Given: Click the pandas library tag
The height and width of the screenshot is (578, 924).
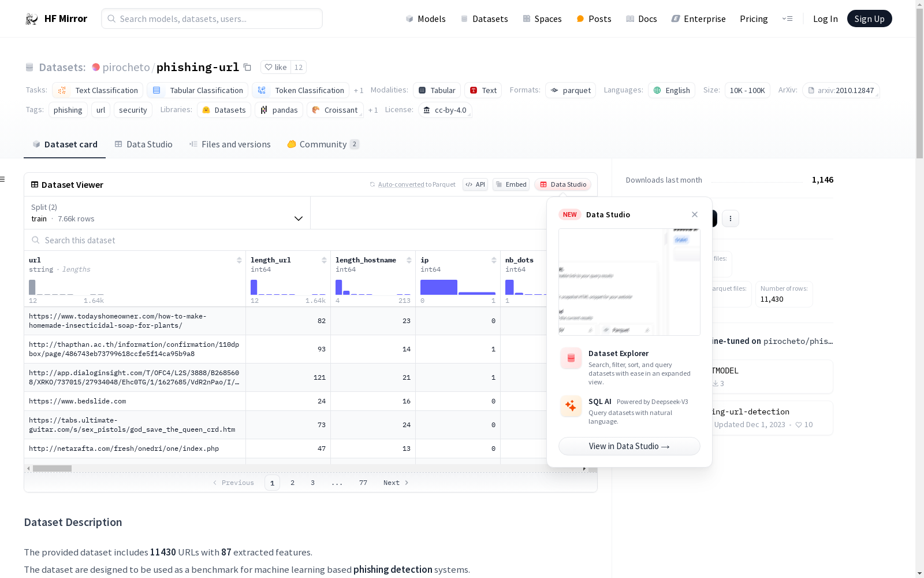Looking at the screenshot, I should pos(279,110).
